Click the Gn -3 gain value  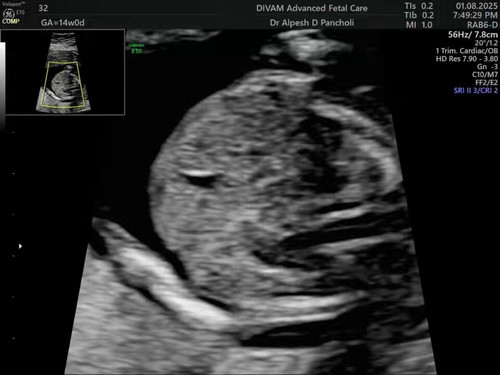pyautogui.click(x=487, y=67)
